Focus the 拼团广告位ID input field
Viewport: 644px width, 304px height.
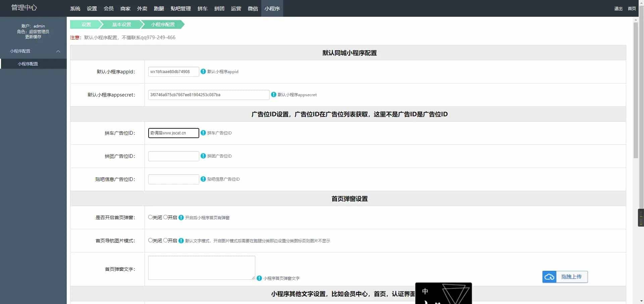(x=173, y=156)
